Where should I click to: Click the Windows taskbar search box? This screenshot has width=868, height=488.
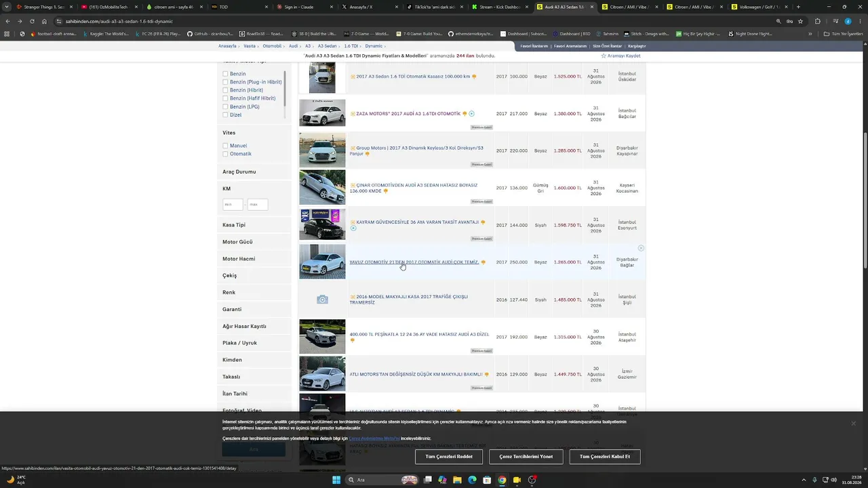[383, 480]
